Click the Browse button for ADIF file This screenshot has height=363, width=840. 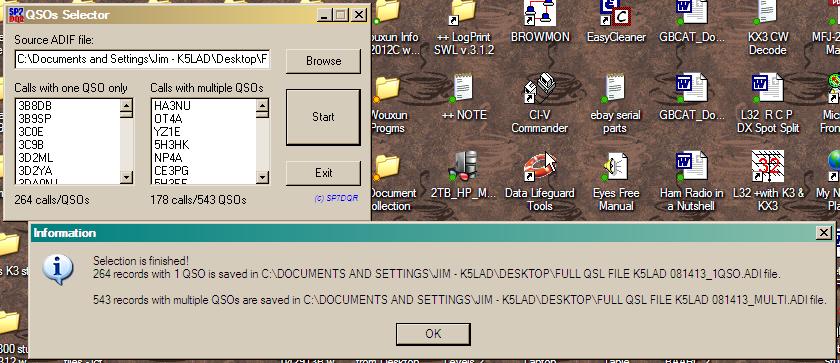click(323, 61)
